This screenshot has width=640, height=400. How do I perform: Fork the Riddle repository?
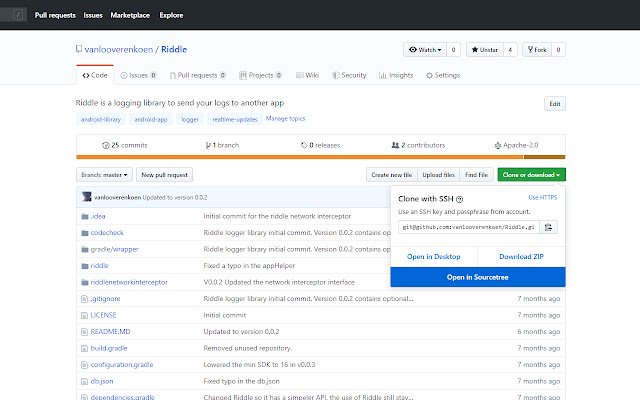coord(537,50)
